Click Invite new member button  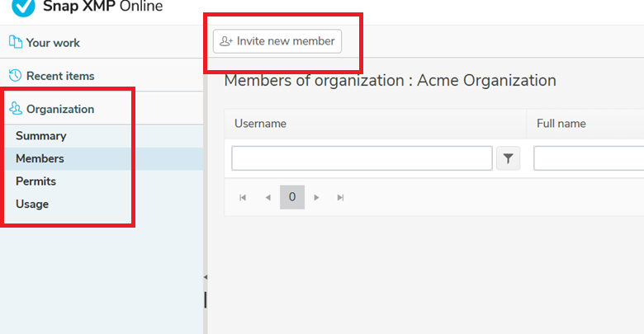pyautogui.click(x=277, y=41)
